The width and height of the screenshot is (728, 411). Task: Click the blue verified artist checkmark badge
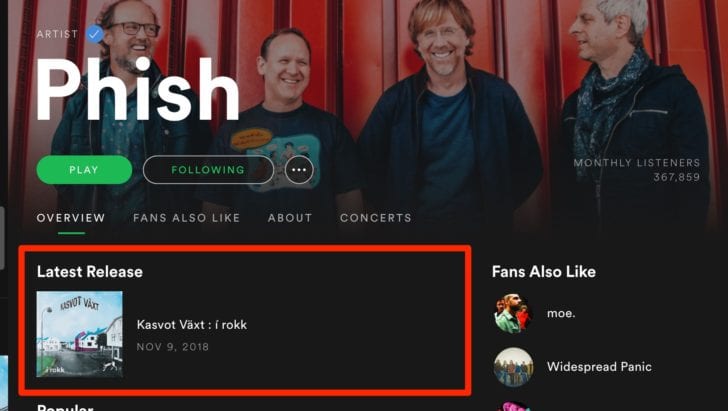tap(95, 34)
